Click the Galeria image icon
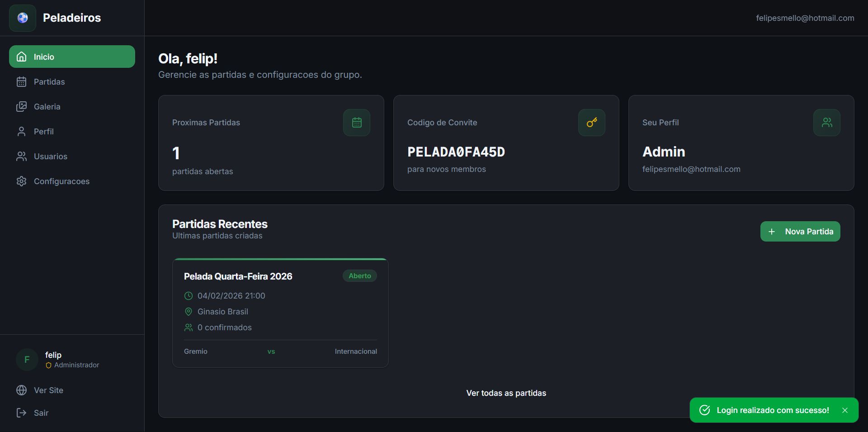The width and height of the screenshot is (868, 432). click(21, 106)
